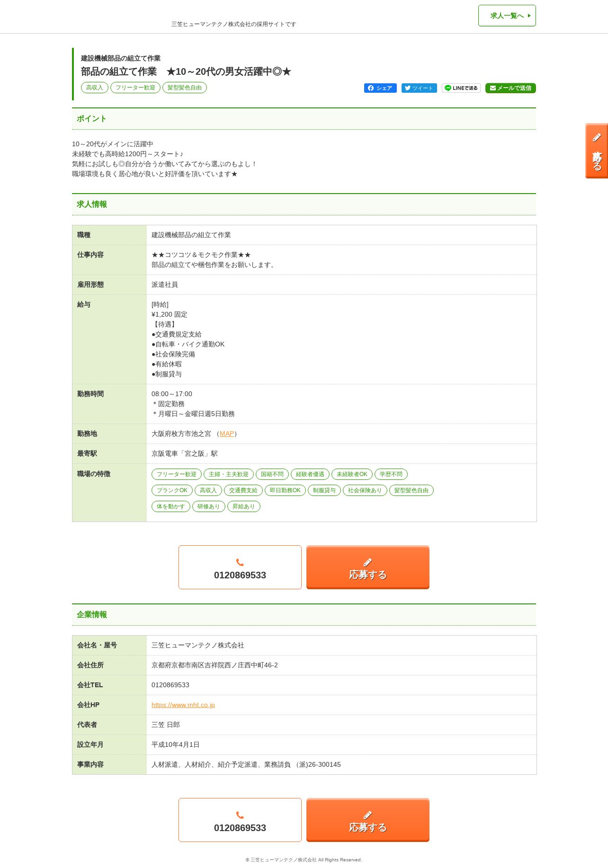This screenshot has width=608, height=868.
Task: Select the フリーター歓迎 tag under the job title
Action: click(135, 88)
